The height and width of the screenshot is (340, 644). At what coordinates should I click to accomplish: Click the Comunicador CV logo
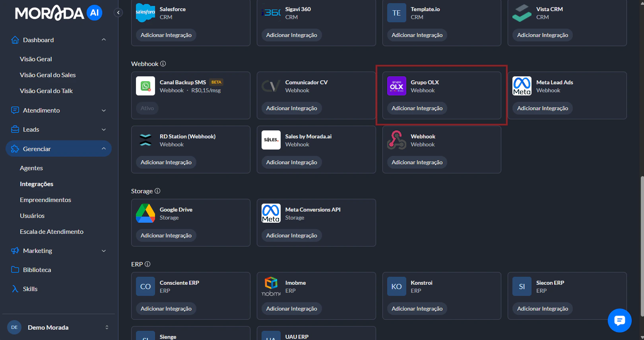(x=271, y=86)
